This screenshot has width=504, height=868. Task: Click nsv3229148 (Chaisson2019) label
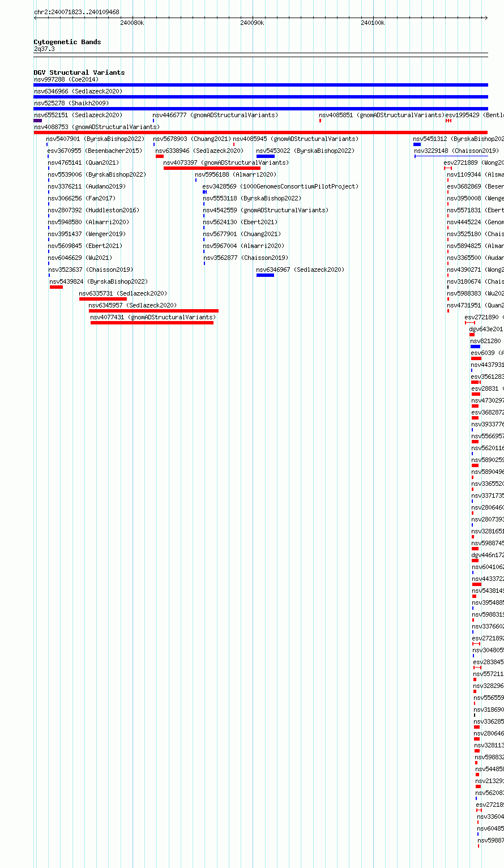click(x=456, y=151)
